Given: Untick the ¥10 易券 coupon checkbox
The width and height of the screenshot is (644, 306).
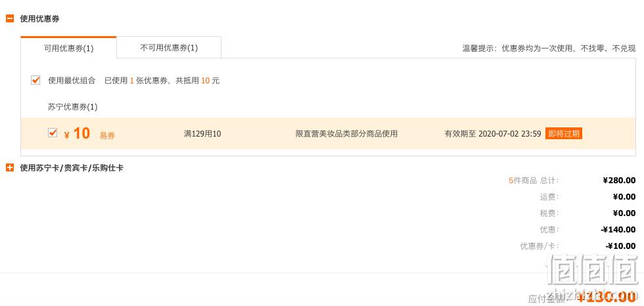Looking at the screenshot, I should coord(53,133).
